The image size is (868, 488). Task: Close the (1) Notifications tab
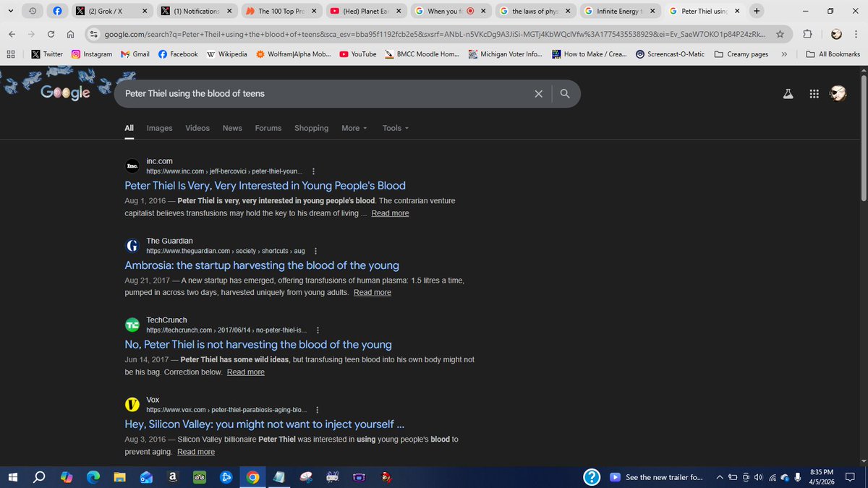229,11
